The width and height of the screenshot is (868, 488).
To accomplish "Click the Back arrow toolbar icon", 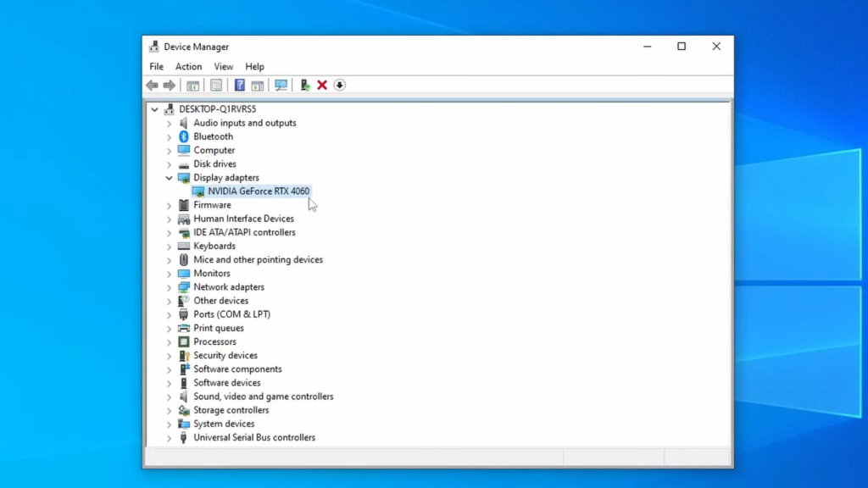I will pyautogui.click(x=153, y=86).
